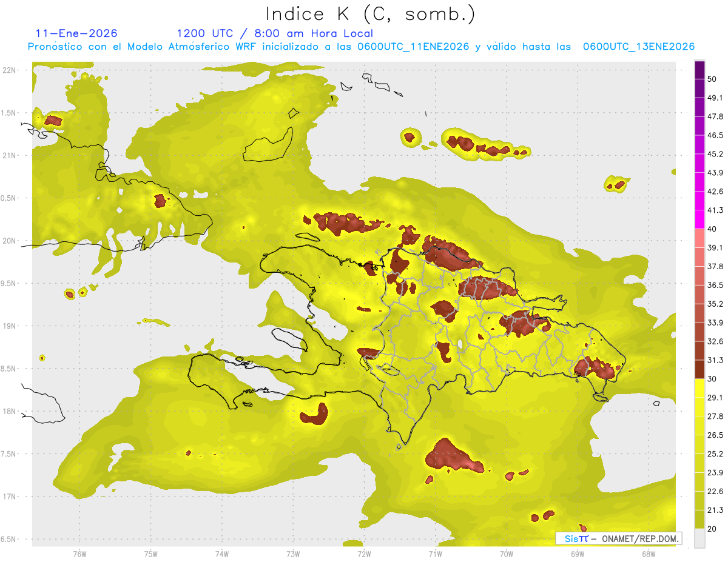The image size is (728, 562).
Task: Click the '21N' latitude label
Action: [9, 155]
